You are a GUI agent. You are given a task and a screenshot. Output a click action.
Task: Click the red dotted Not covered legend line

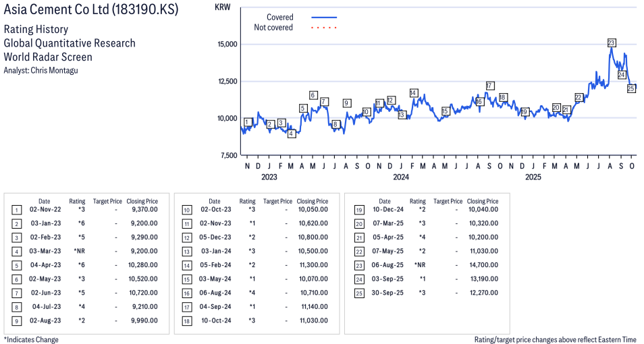[324, 28]
